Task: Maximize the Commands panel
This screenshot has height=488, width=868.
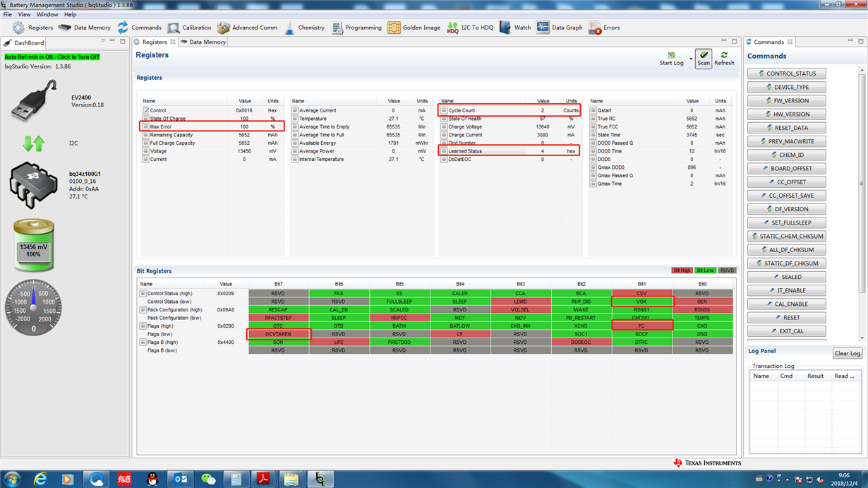Action: tap(862, 42)
